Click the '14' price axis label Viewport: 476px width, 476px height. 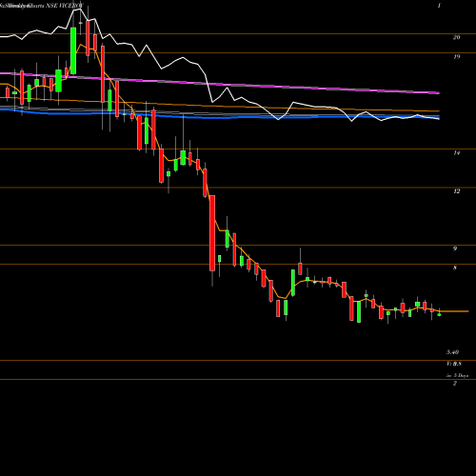tap(456, 153)
